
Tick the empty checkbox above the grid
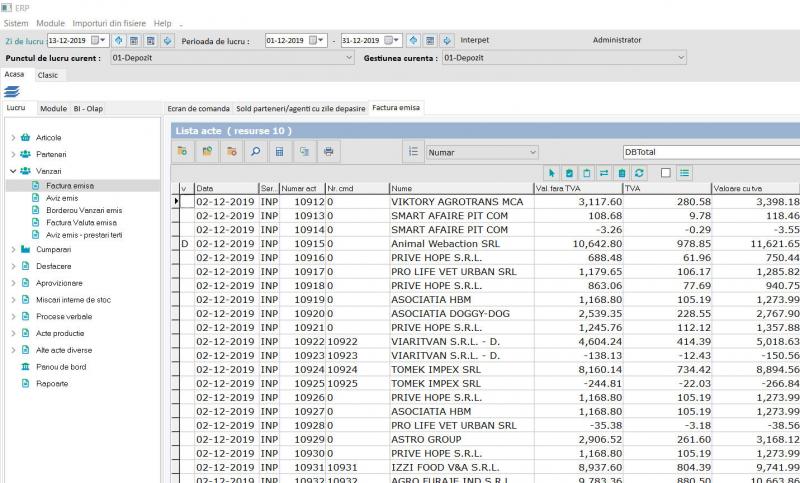tap(665, 173)
